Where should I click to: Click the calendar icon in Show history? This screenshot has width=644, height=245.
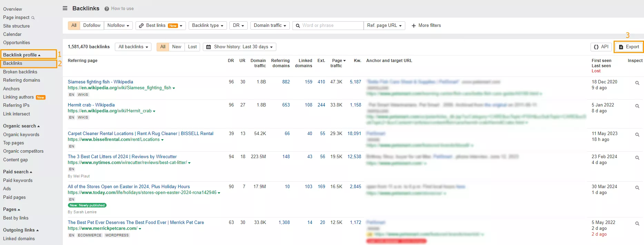pos(208,47)
